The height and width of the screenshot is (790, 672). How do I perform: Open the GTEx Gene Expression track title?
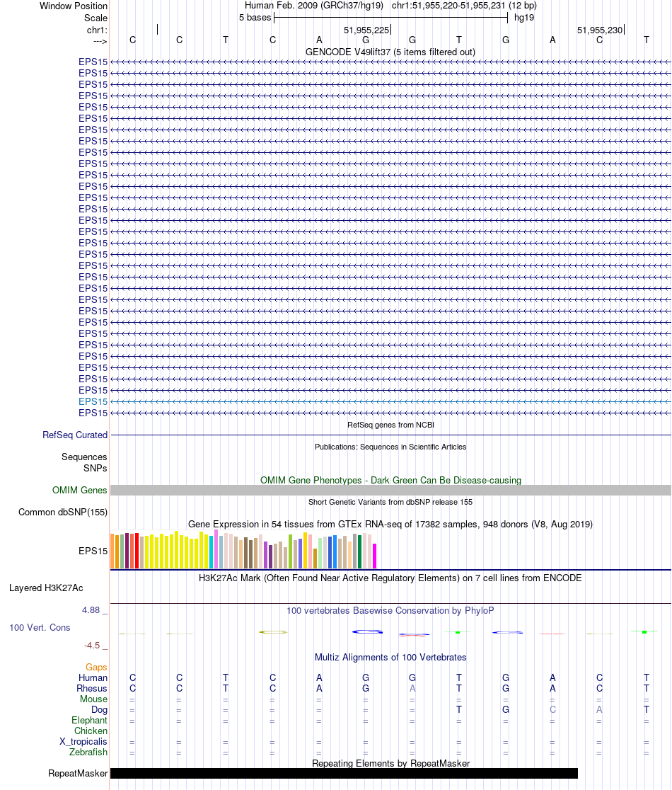[390, 524]
